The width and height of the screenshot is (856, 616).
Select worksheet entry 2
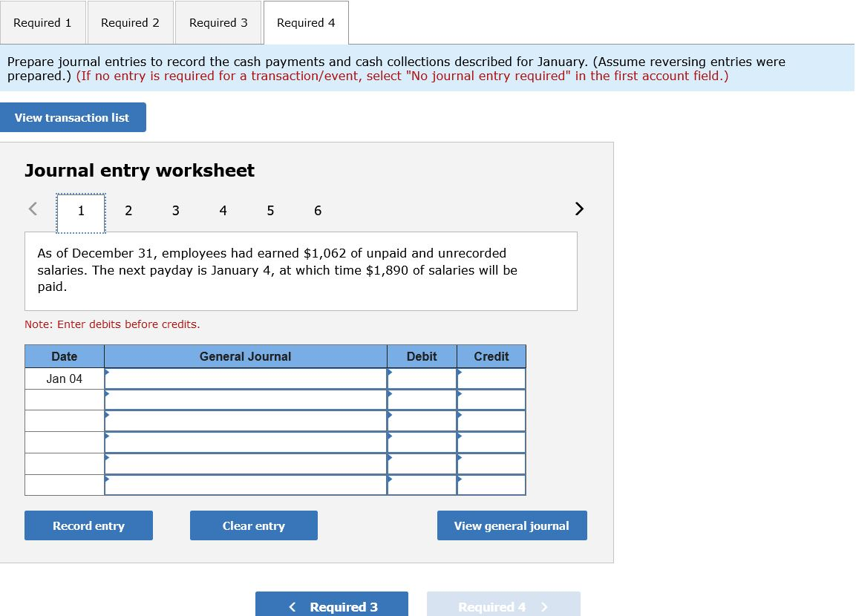(x=128, y=211)
